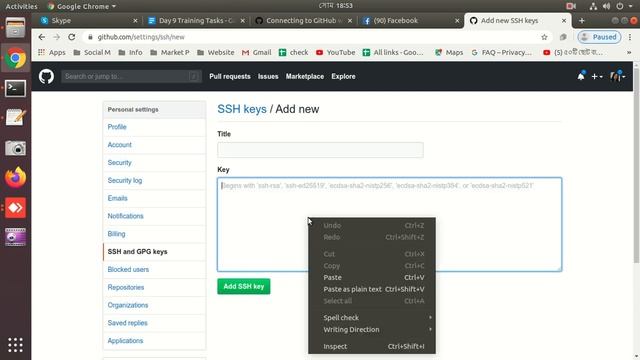Open Text Editor from the dock
Screen dimensions: 640x360
[16, 118]
